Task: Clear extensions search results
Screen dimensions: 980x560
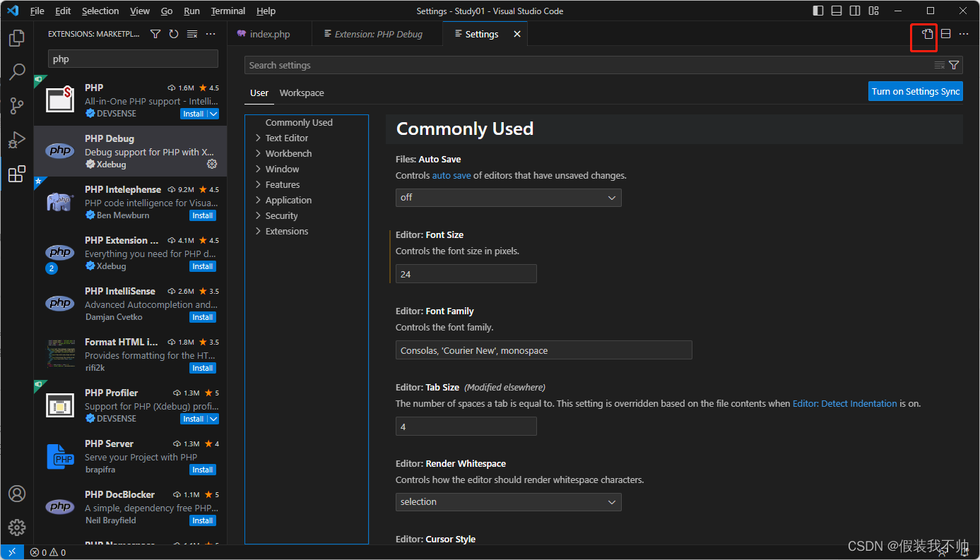Action: [x=192, y=34]
